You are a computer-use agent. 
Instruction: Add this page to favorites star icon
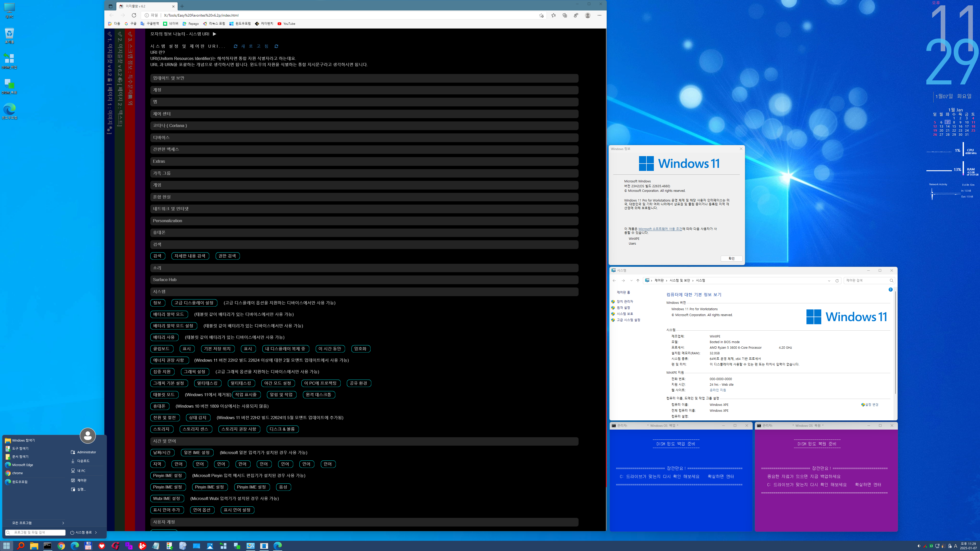[x=541, y=15]
